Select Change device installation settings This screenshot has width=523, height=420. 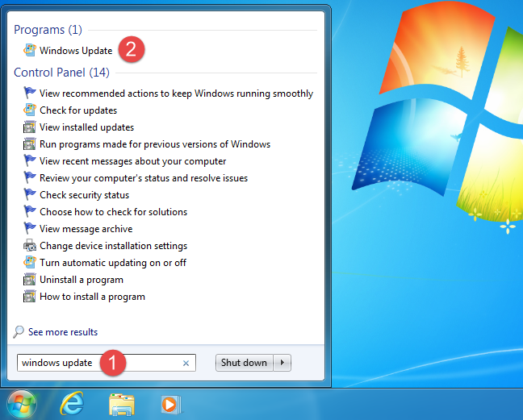pyautogui.click(x=114, y=246)
